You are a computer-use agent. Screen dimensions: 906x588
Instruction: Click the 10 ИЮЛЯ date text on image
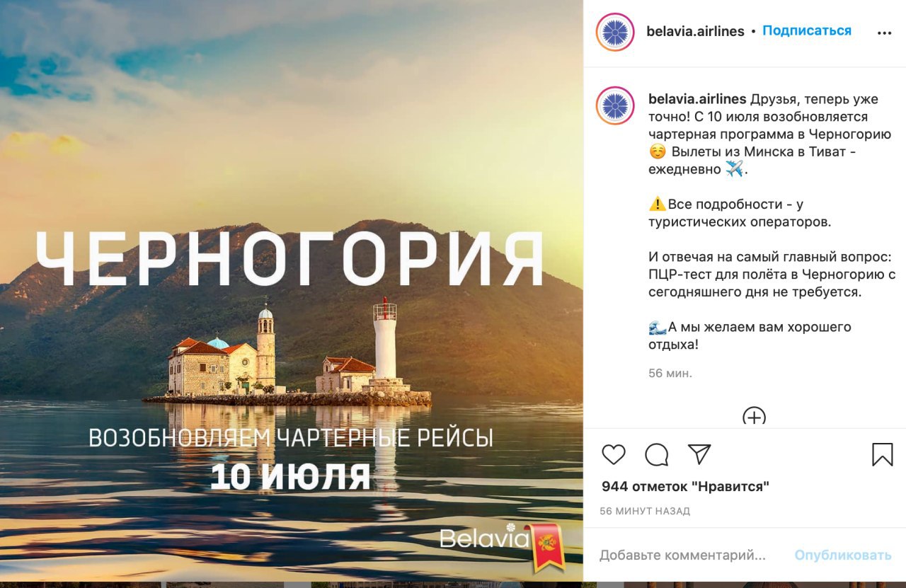point(290,476)
